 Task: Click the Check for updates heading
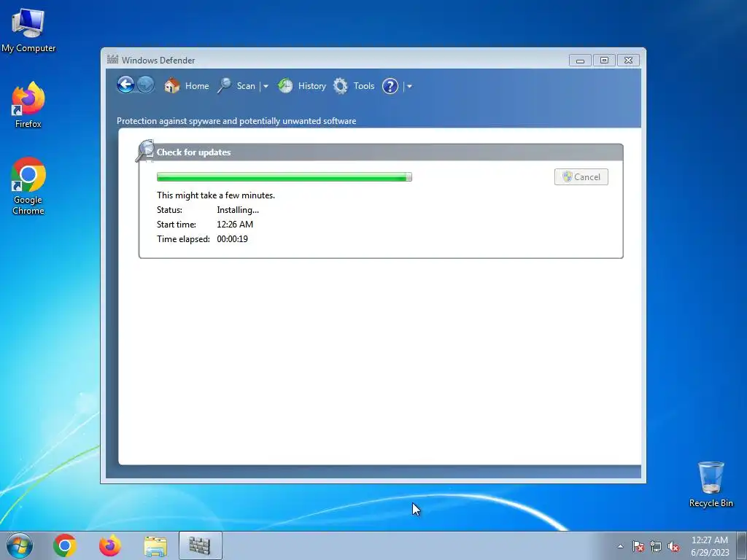(x=193, y=152)
